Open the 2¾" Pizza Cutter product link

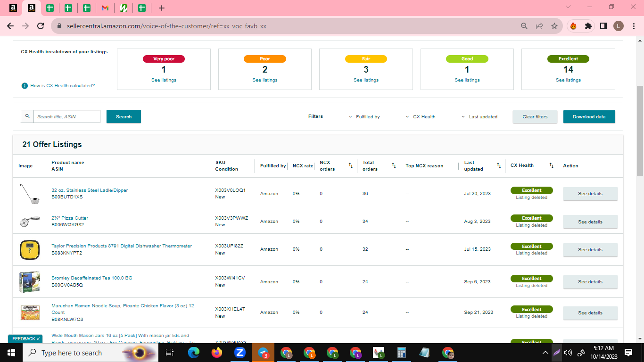point(70,218)
